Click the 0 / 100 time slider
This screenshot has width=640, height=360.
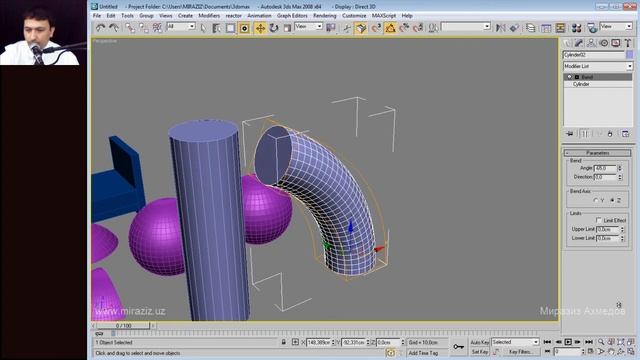coord(123,326)
